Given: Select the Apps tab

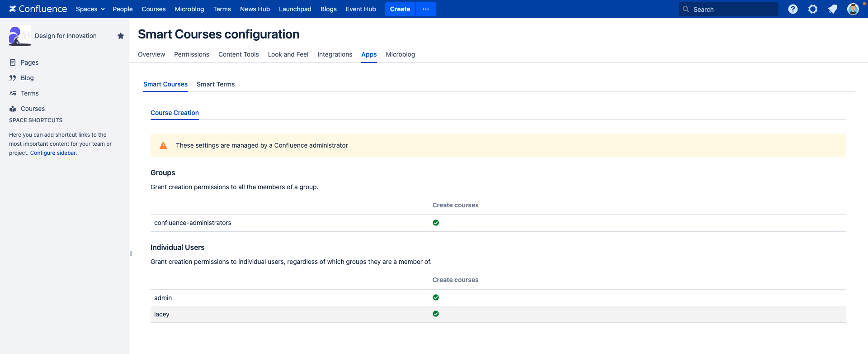Looking at the screenshot, I should (x=369, y=54).
